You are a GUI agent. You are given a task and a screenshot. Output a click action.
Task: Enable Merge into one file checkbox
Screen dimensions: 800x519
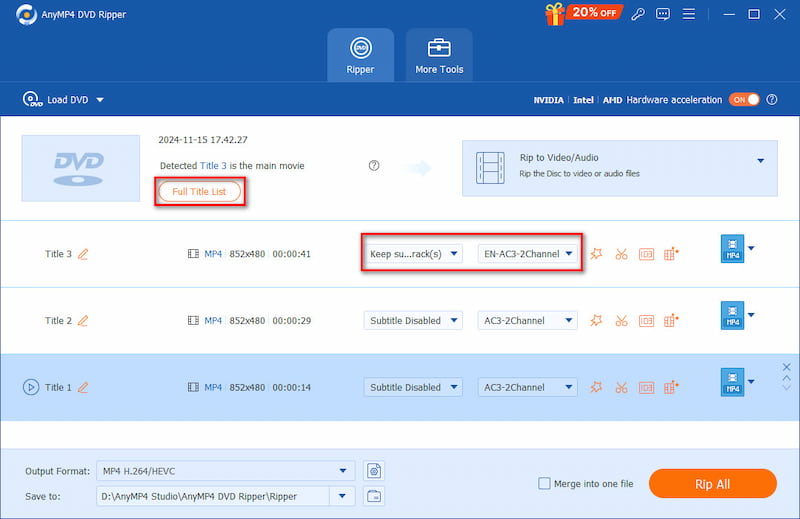[x=544, y=484]
